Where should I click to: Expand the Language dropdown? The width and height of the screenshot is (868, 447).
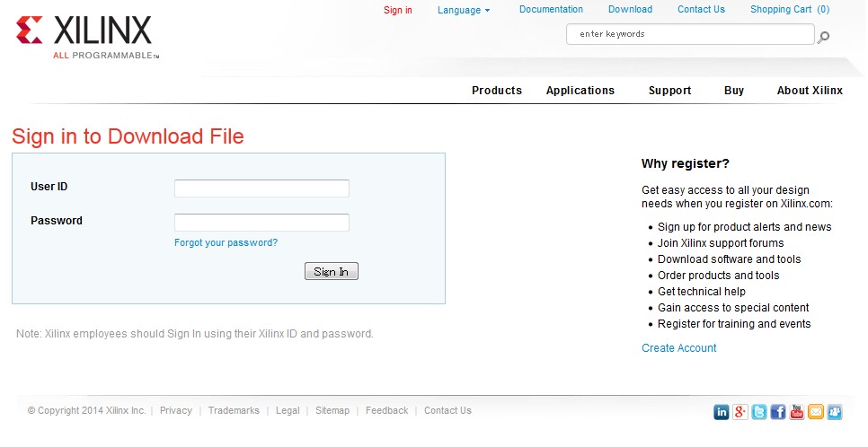tap(464, 10)
